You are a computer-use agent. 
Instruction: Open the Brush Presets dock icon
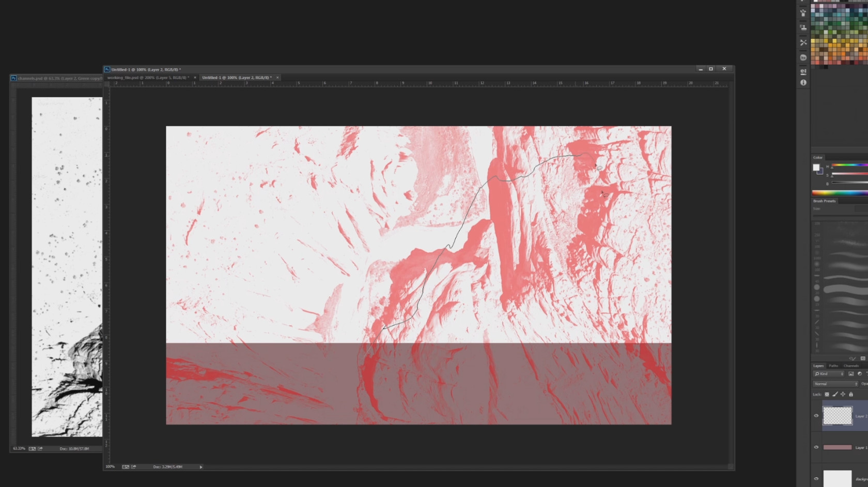tap(803, 13)
